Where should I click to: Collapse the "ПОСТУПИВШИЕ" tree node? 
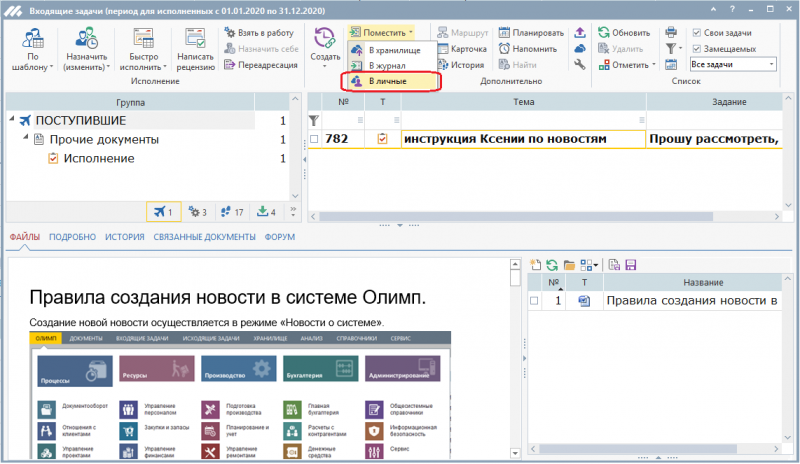(x=12, y=119)
